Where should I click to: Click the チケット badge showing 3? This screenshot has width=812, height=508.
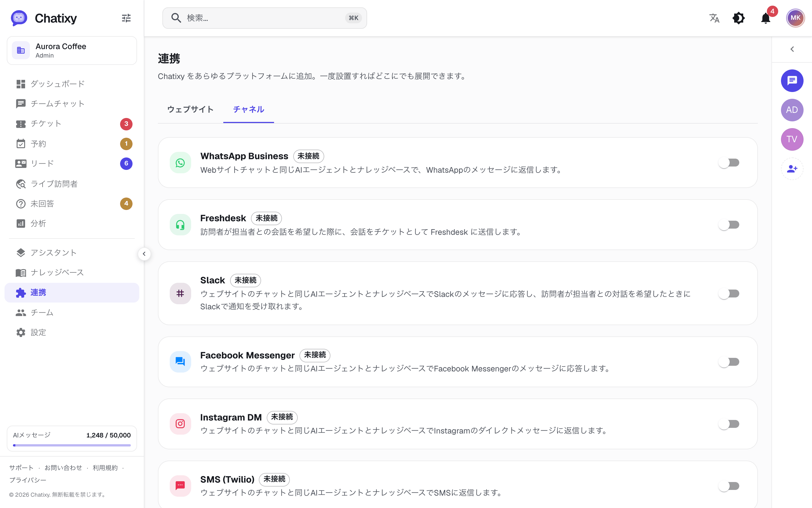[x=126, y=124]
